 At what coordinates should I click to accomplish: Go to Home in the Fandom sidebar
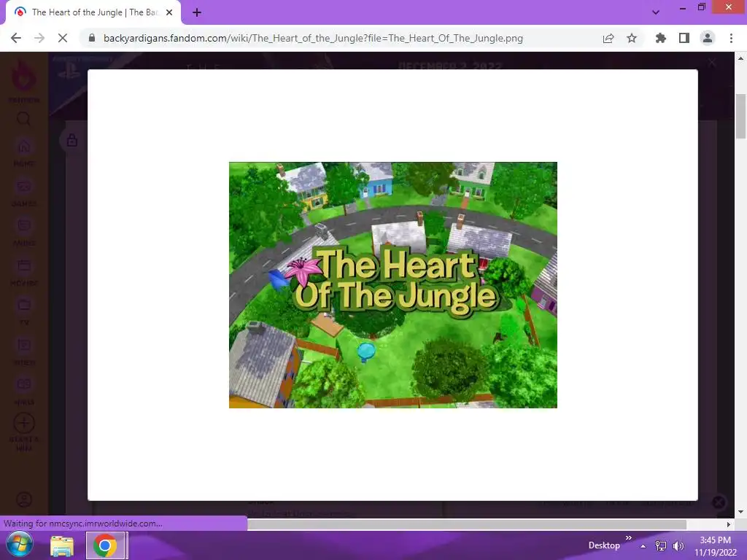click(x=24, y=153)
